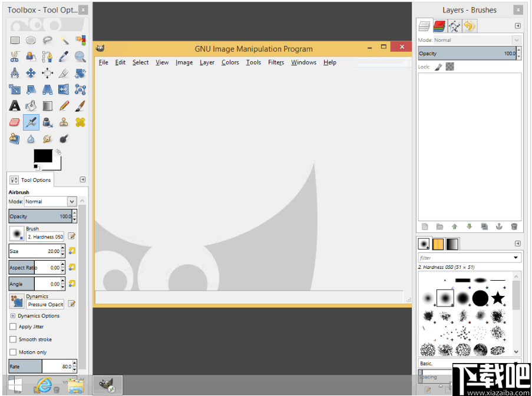Open Internet Explorer from the taskbar
This screenshot has height=396, width=532.
click(x=44, y=385)
